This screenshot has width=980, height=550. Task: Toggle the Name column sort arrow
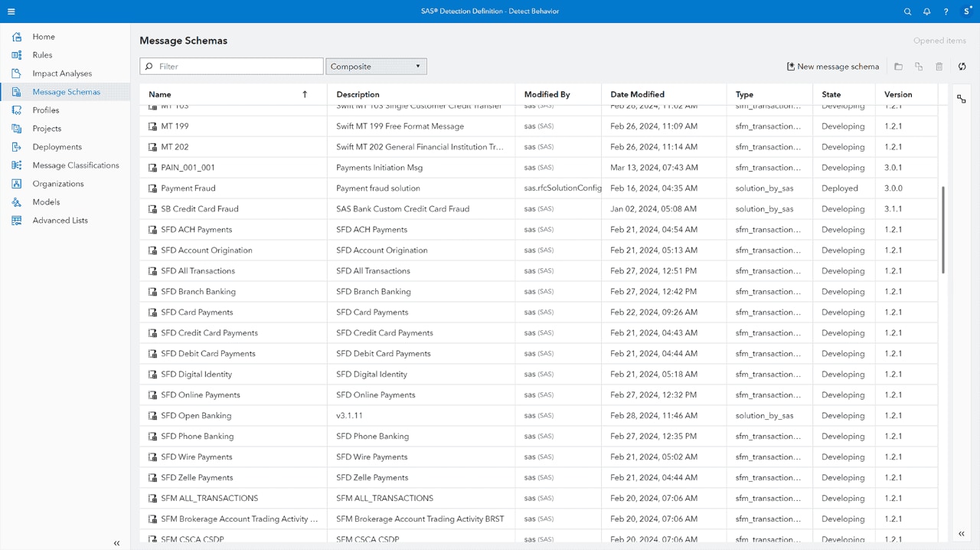pos(305,94)
